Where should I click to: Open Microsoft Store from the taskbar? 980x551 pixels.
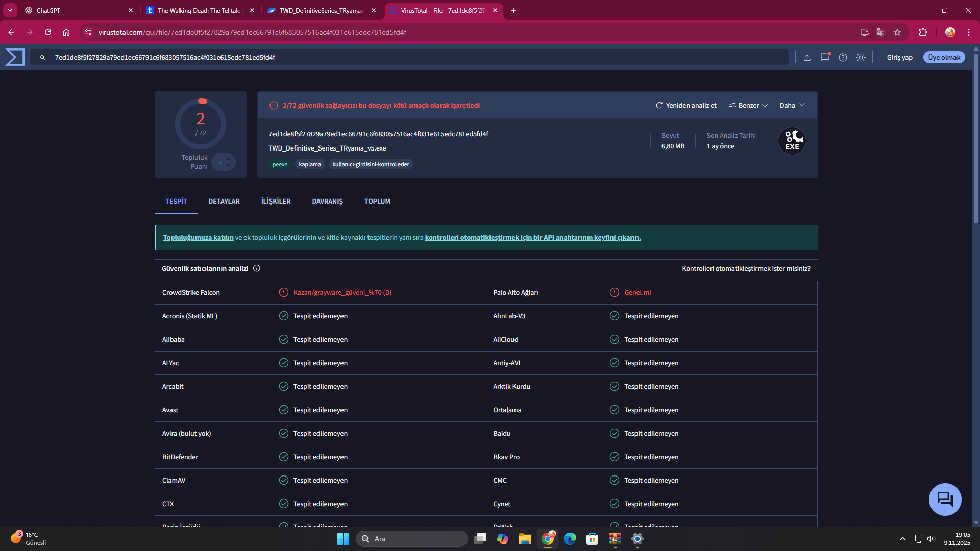(593, 539)
